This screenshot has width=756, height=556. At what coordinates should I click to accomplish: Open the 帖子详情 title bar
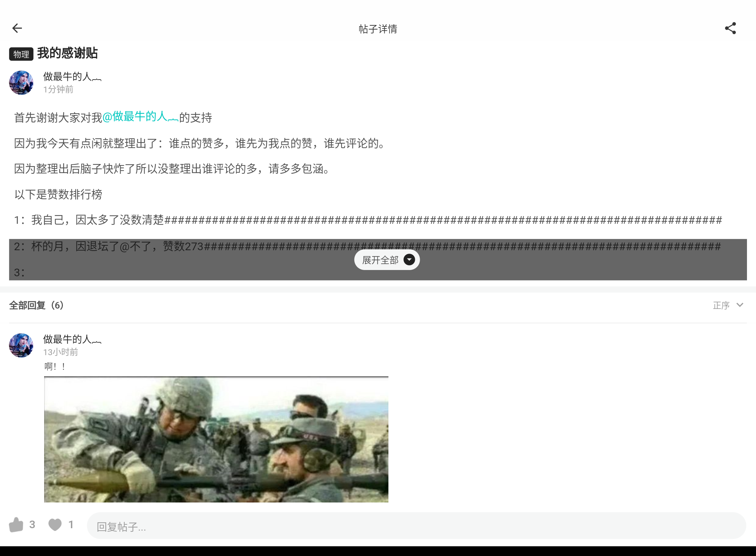[378, 28]
